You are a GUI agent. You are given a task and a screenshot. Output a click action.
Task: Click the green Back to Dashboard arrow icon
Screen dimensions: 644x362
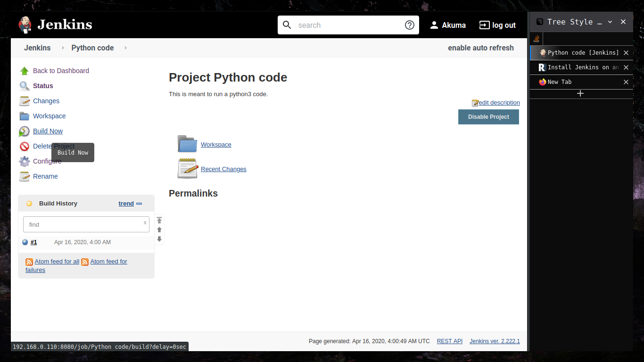25,71
